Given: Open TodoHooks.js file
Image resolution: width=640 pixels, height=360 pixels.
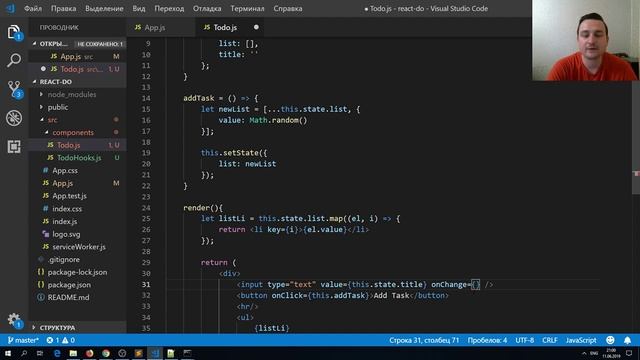Looking at the screenshot, I should (79, 158).
